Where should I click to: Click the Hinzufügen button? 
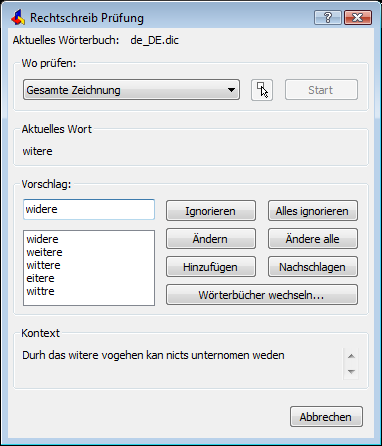(211, 267)
